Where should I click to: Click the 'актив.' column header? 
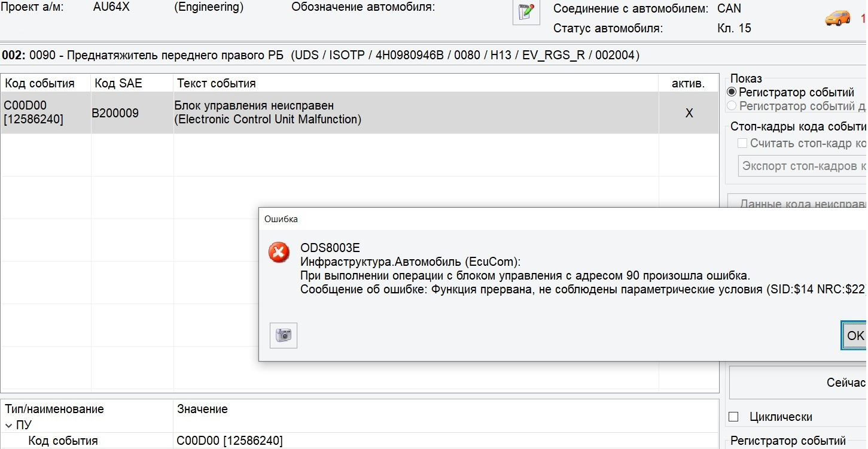click(x=688, y=83)
